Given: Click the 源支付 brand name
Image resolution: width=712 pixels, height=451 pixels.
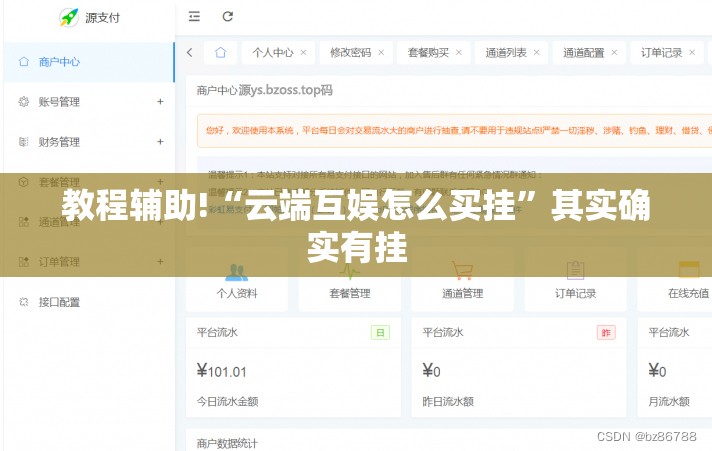Looking at the screenshot, I should pos(103,18).
